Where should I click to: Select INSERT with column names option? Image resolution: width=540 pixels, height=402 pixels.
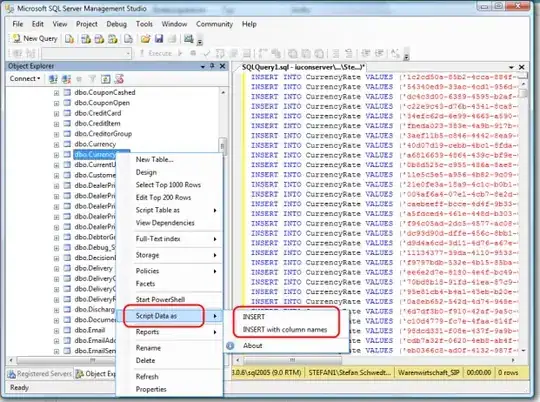click(x=285, y=330)
